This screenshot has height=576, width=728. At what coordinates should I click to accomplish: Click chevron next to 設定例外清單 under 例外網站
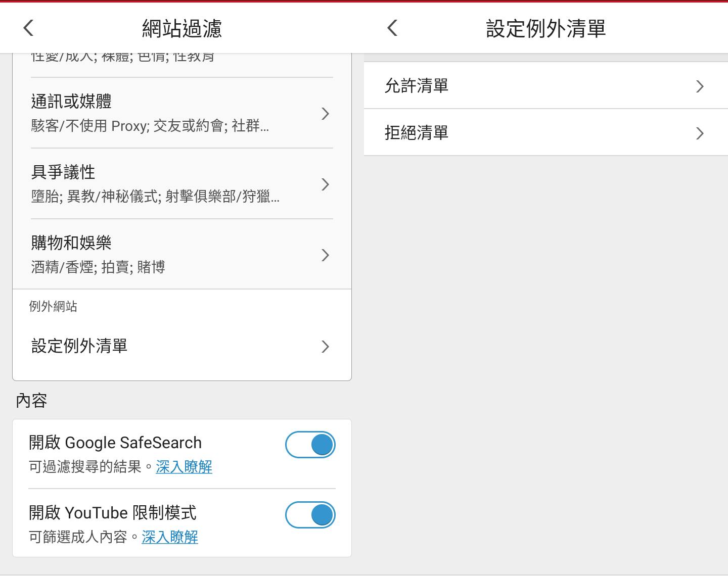[325, 347]
